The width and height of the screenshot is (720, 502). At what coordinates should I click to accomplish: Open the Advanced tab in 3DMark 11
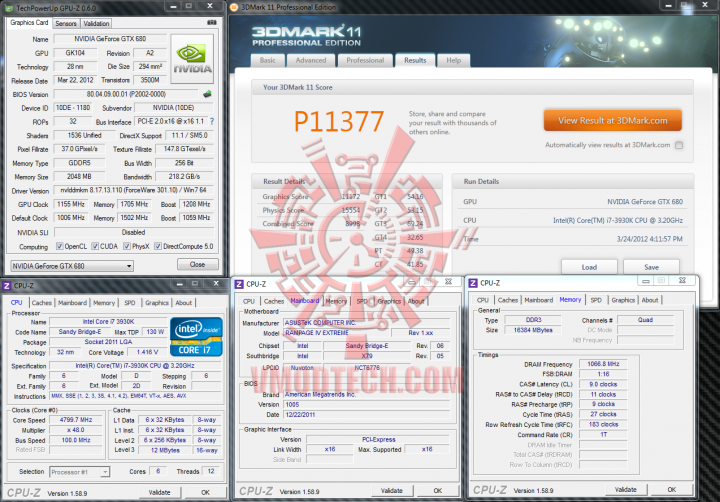[x=311, y=60]
